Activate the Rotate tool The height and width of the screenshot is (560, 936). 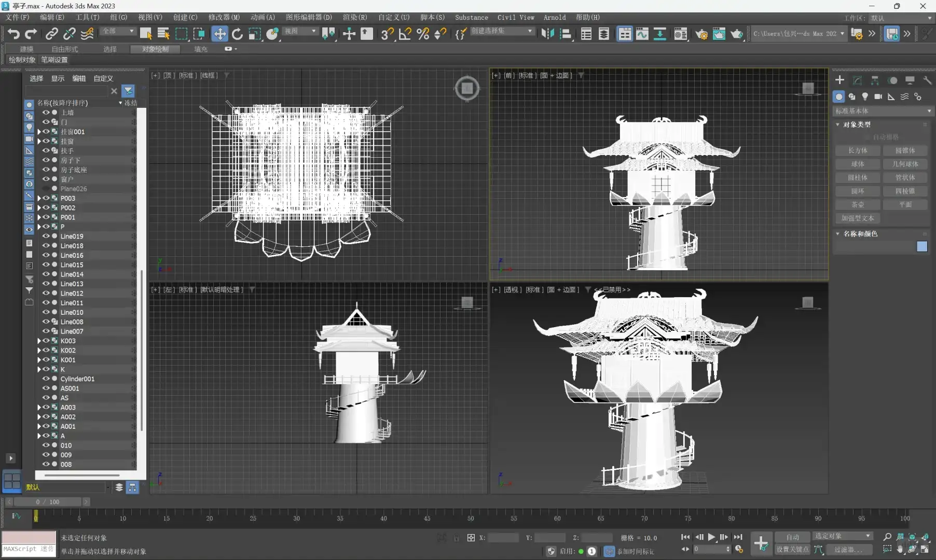[x=237, y=34]
